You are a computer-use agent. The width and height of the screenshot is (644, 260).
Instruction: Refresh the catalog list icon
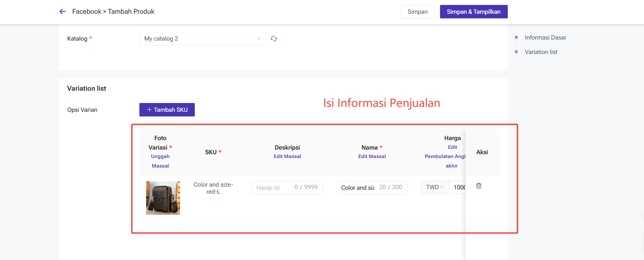pos(273,39)
